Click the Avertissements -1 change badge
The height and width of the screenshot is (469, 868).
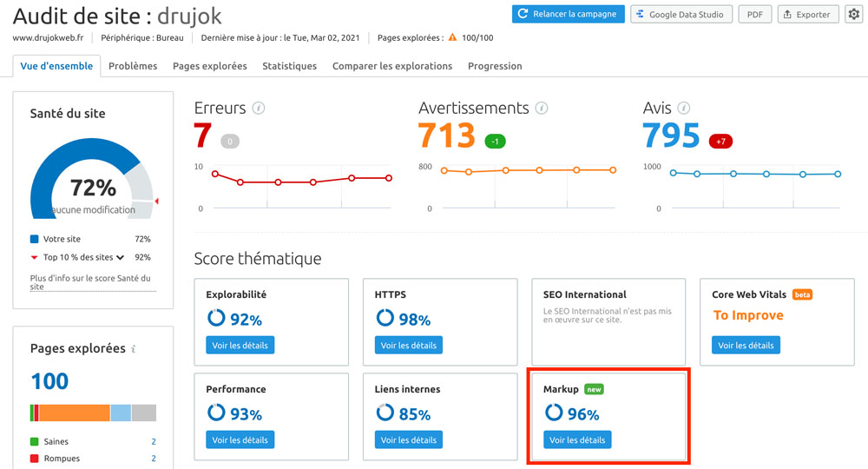coord(495,142)
